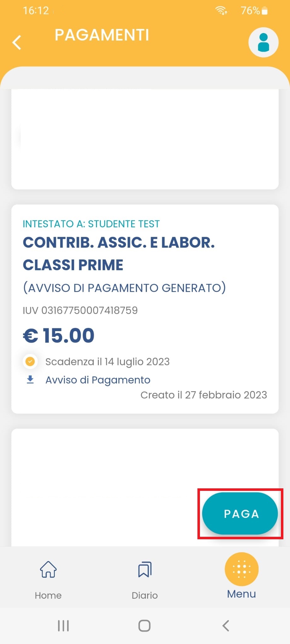The width and height of the screenshot is (290, 644).
Task: Open the Diario bookmark icon
Action: pyautogui.click(x=145, y=569)
